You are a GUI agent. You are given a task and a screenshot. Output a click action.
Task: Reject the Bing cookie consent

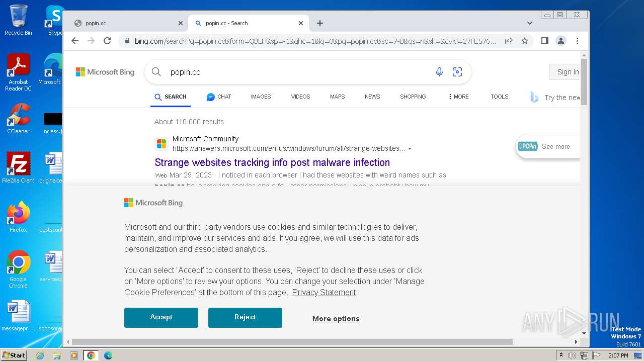pyautogui.click(x=245, y=317)
